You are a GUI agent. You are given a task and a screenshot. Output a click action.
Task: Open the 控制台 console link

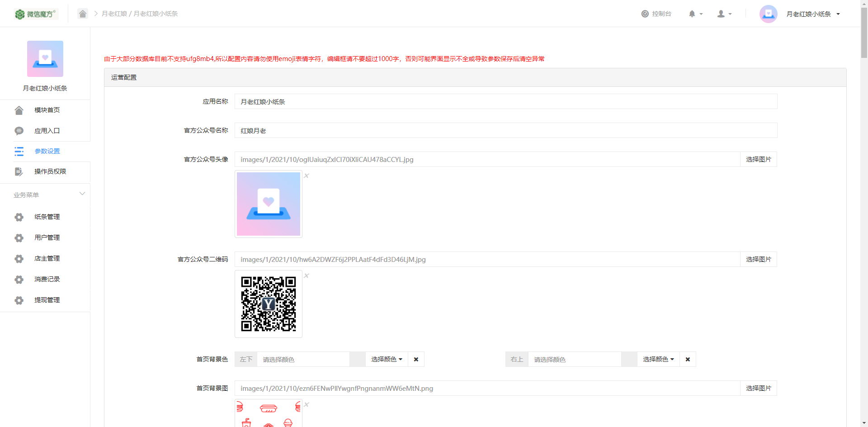point(656,14)
